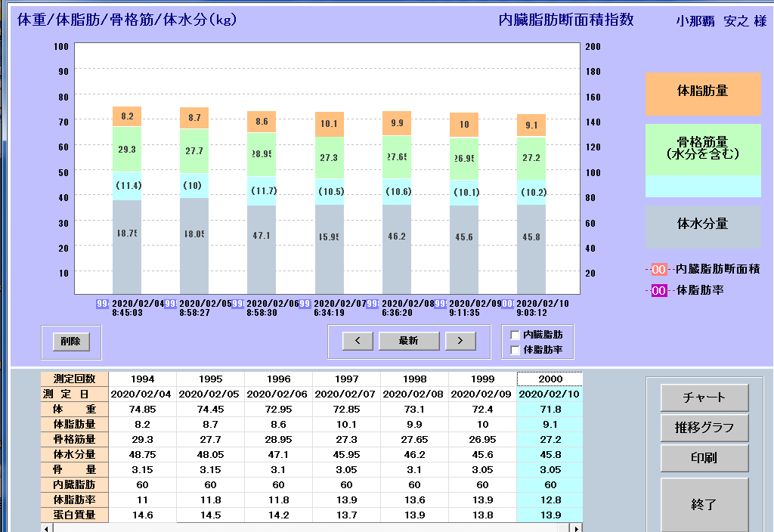Click the 体脂肪率 purple legend marker
The image size is (774, 532).
pyautogui.click(x=658, y=290)
